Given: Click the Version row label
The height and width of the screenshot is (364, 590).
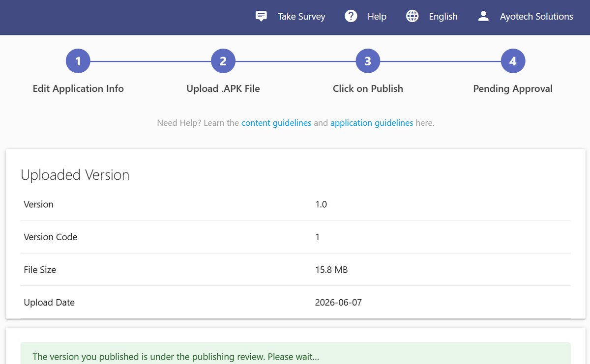Looking at the screenshot, I should tap(38, 204).
